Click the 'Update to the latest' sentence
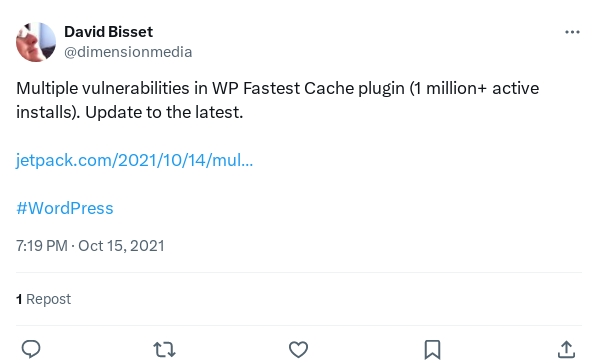The width and height of the screenshot is (598, 363). (164, 112)
